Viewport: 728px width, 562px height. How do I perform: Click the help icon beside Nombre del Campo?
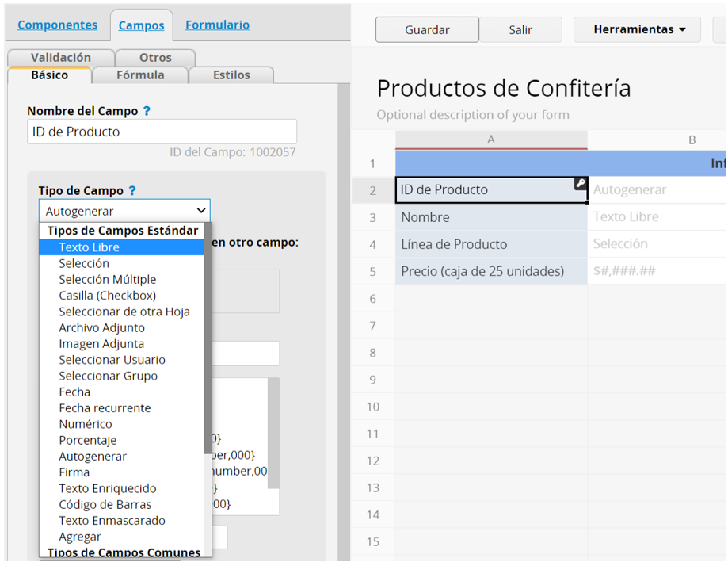[147, 112]
